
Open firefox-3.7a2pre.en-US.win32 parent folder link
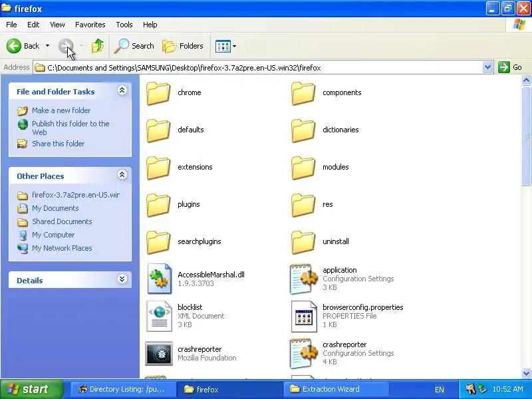click(76, 195)
